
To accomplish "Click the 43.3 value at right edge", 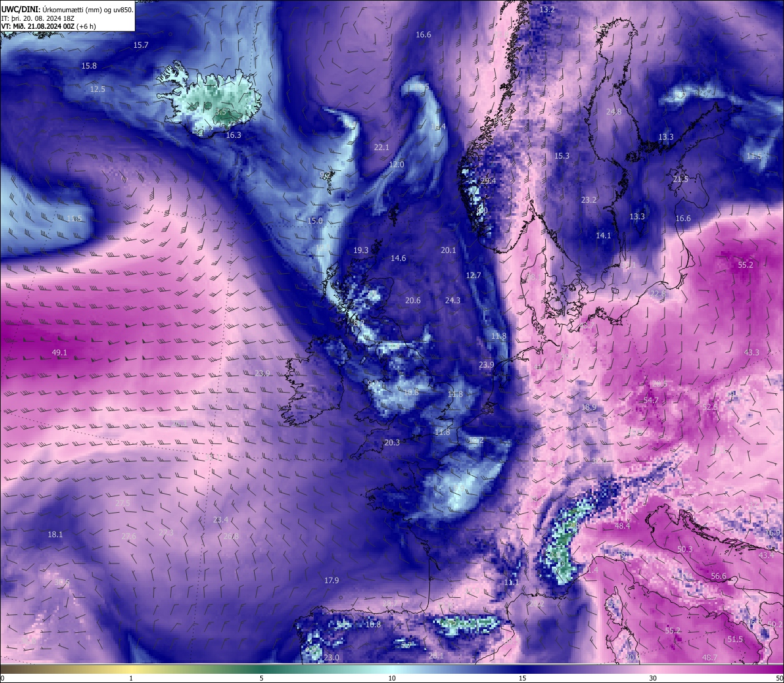I will click(752, 353).
